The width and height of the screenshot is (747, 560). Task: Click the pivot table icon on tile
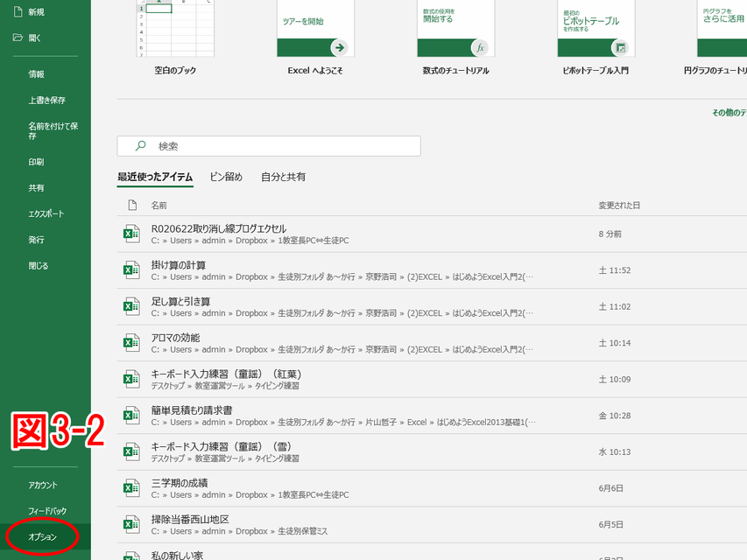tap(620, 47)
